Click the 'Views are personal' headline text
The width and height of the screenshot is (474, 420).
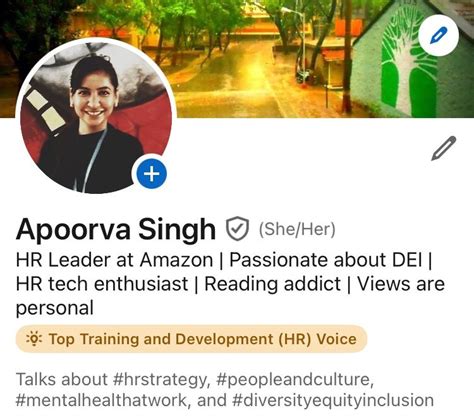(230, 296)
